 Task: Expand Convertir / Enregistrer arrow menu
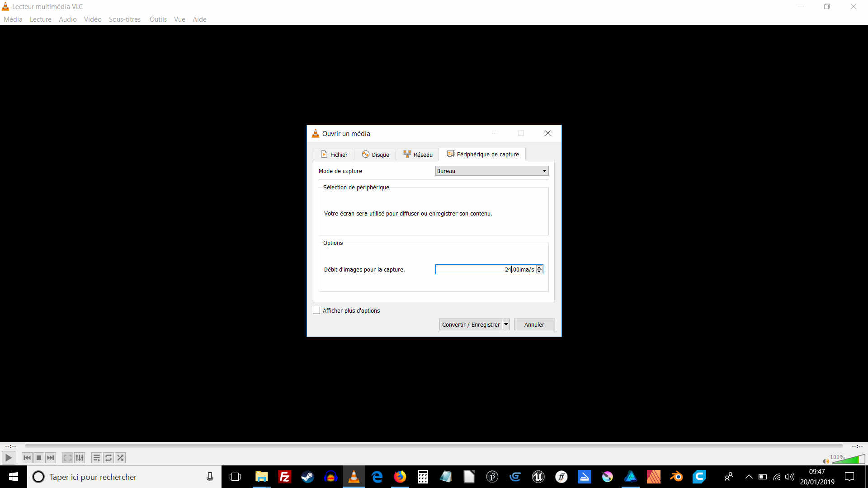tap(506, 324)
